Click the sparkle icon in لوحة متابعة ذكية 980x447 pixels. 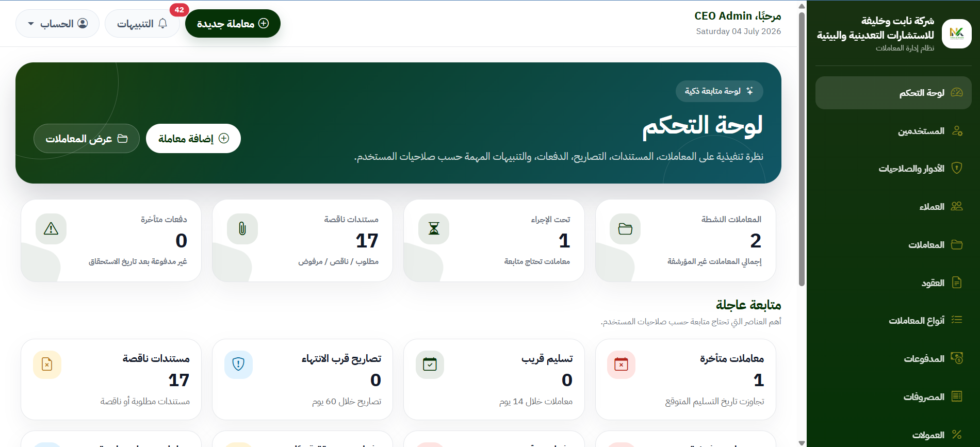(x=749, y=91)
